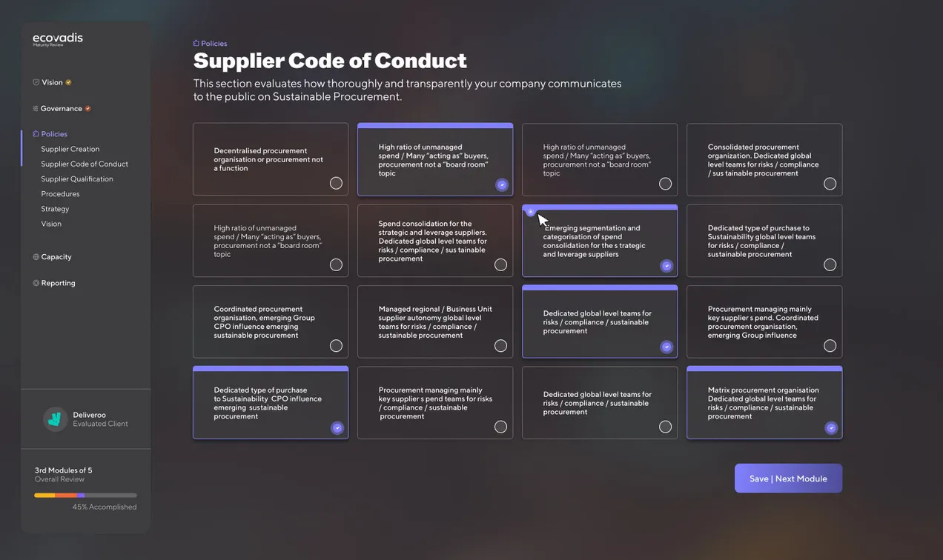The height and width of the screenshot is (560, 943).
Task: Collapse the Policies section in the sidebar
Action: (x=54, y=134)
